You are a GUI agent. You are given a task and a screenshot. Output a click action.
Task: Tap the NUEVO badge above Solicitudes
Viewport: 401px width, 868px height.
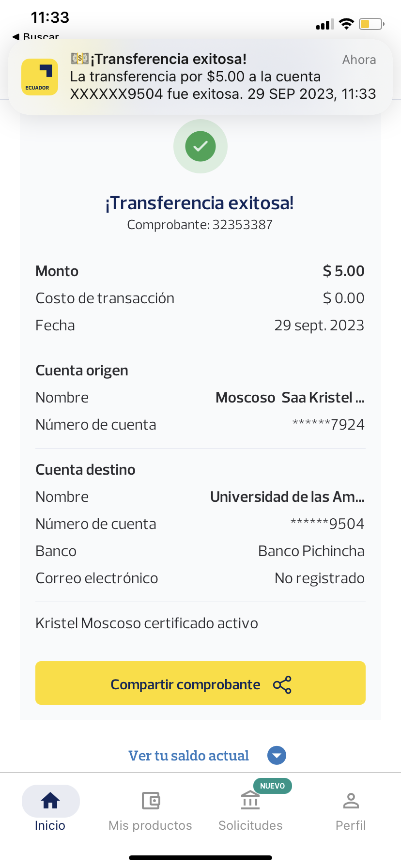[272, 786]
